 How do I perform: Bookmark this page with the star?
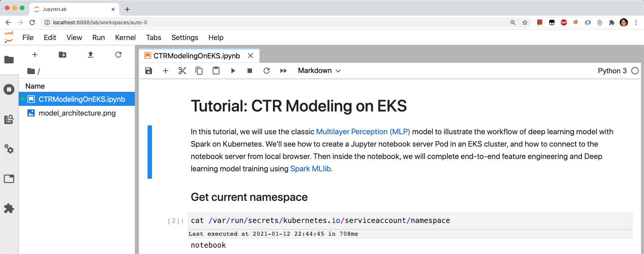(x=525, y=22)
